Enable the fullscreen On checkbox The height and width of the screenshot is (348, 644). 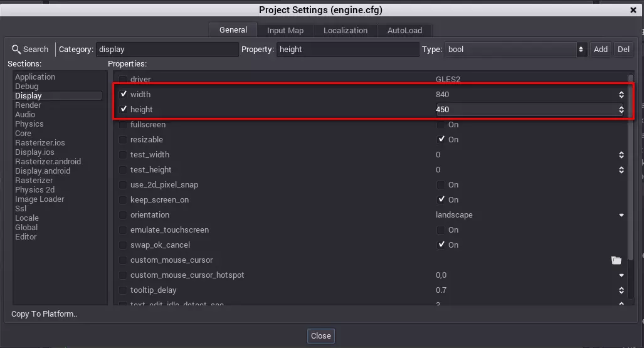tap(441, 125)
